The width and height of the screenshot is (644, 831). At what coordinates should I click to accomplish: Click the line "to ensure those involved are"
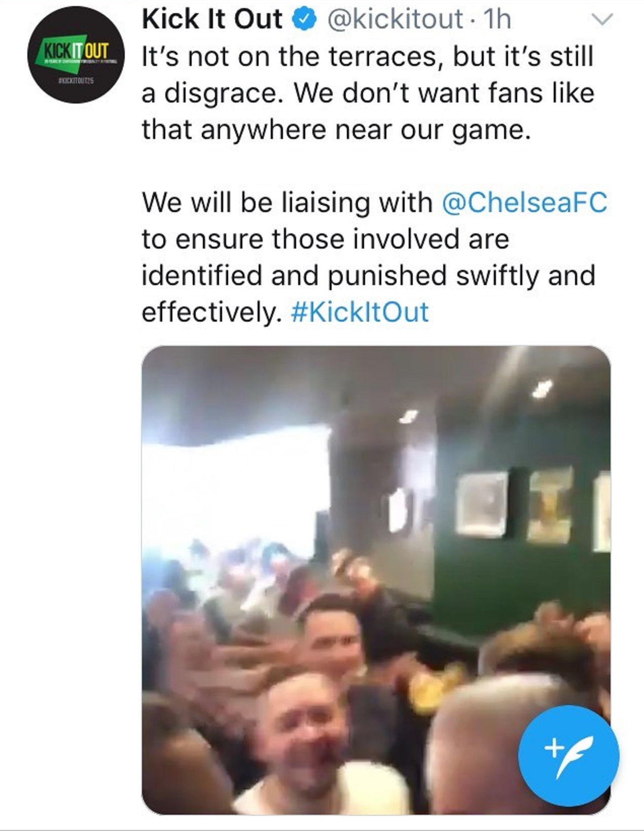(x=325, y=239)
